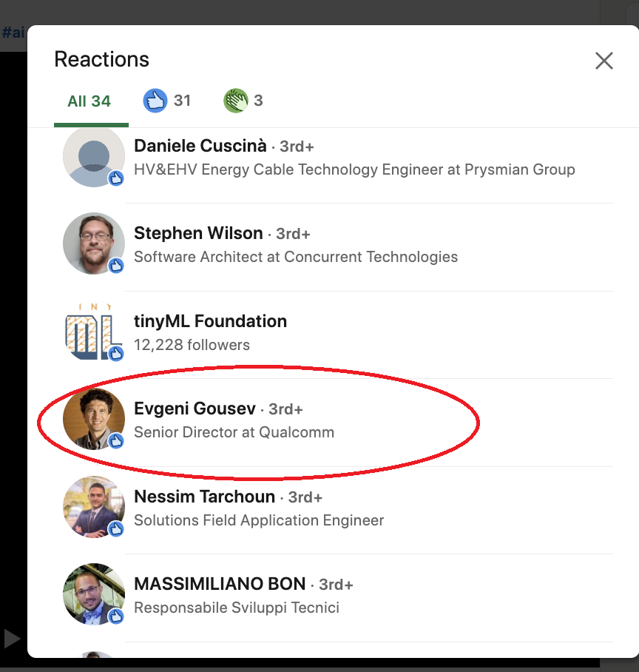Click 'Software Architect at Concurrent Technologies' headline
The width and height of the screenshot is (639, 672).
click(296, 257)
